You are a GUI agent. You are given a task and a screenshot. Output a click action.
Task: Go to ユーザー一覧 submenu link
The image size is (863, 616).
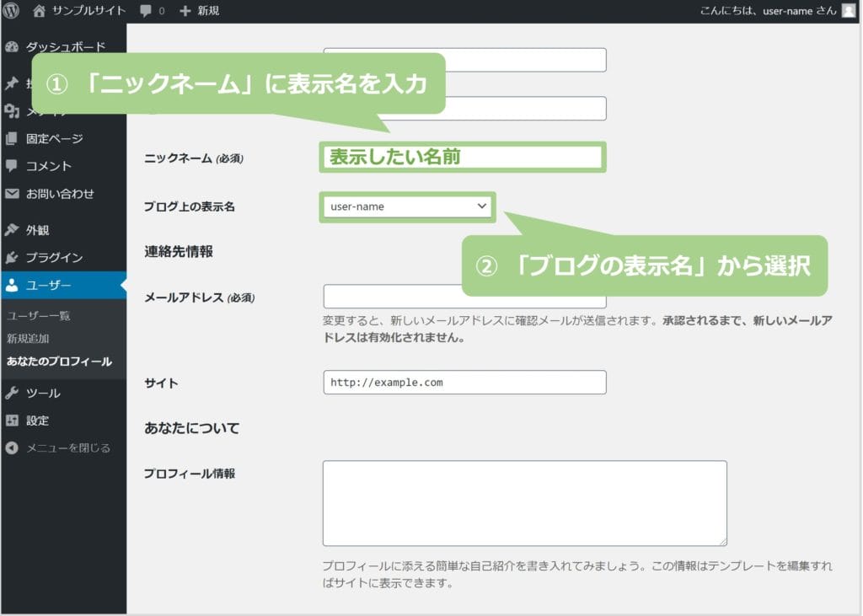38,316
